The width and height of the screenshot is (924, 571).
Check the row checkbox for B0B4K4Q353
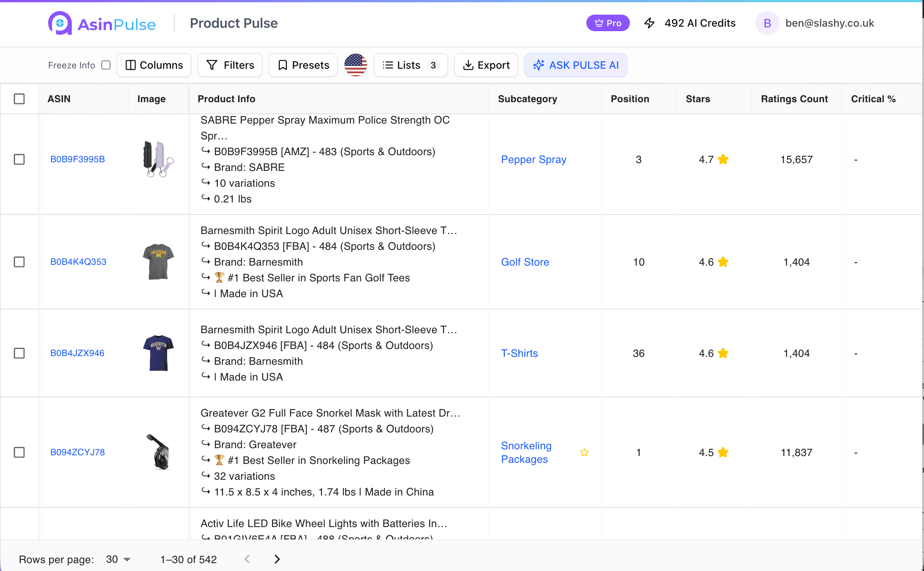[x=19, y=262]
